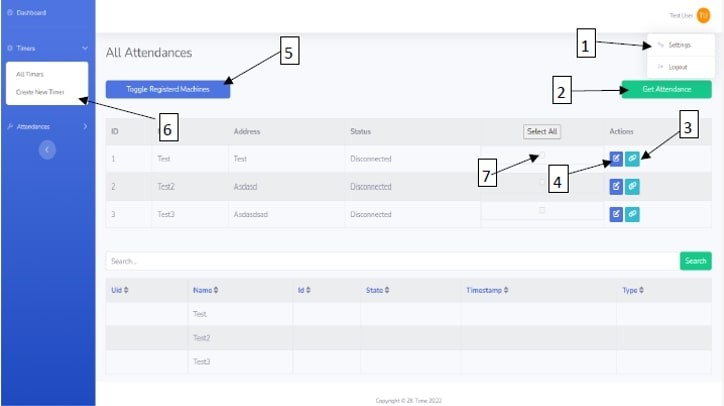Click the link icon for machine Test
724x406 pixels.
(632, 158)
